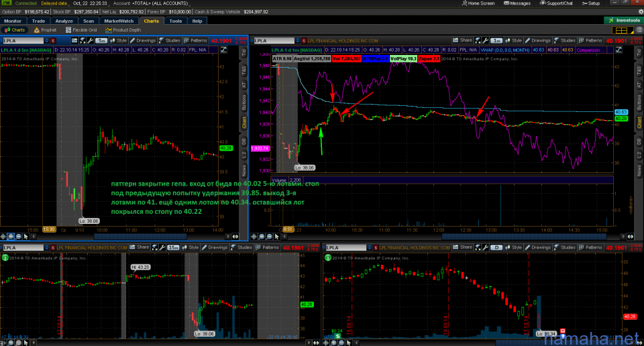Toggle the News side panel on left chart

pos(244,170)
